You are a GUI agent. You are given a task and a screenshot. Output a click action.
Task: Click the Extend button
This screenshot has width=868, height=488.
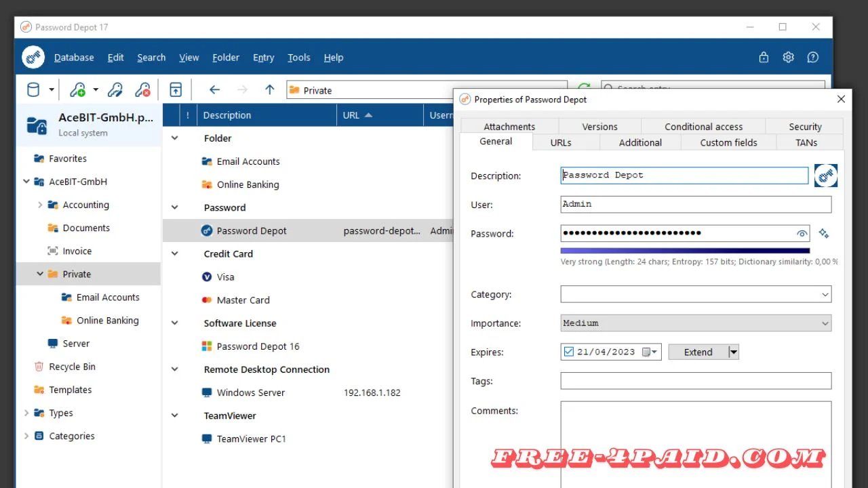[698, 352]
